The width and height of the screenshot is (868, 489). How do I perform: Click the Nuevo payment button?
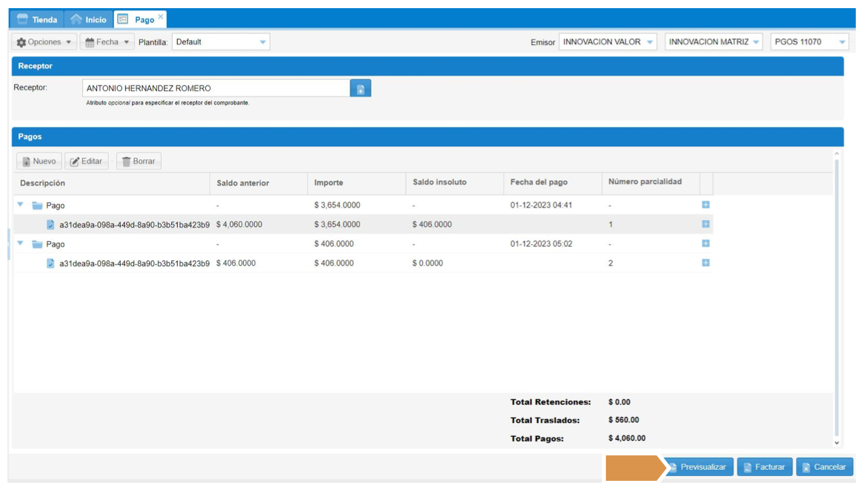[x=39, y=162]
